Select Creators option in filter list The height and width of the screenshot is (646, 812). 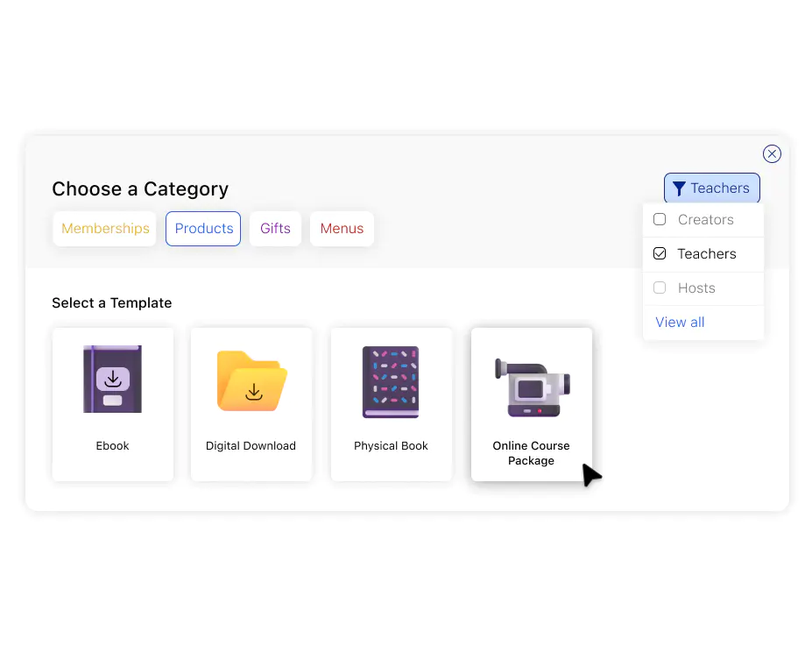[x=703, y=220]
